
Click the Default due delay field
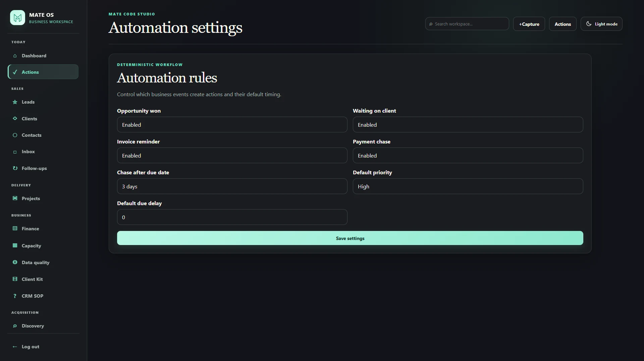pyautogui.click(x=232, y=217)
